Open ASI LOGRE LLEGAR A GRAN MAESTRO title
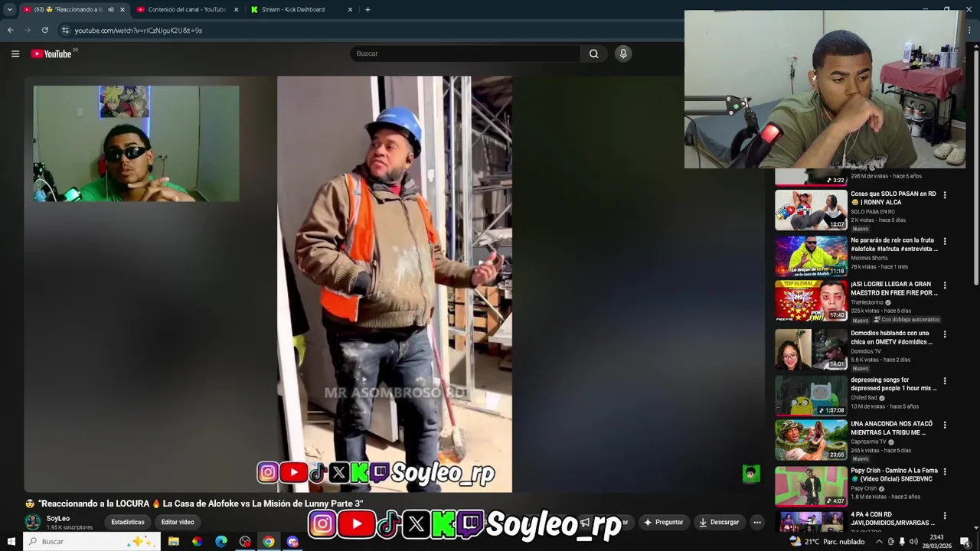The image size is (980, 551). [893, 289]
